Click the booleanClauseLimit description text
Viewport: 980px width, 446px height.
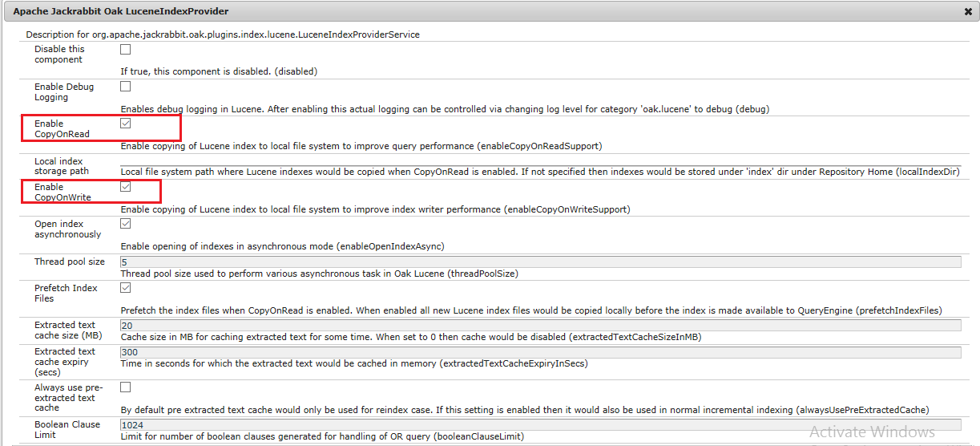pos(322,436)
